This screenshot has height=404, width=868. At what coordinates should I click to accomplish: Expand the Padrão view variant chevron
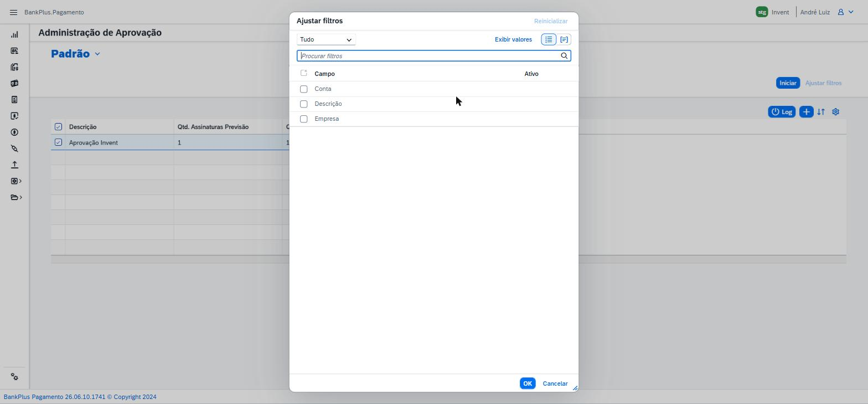click(x=97, y=54)
